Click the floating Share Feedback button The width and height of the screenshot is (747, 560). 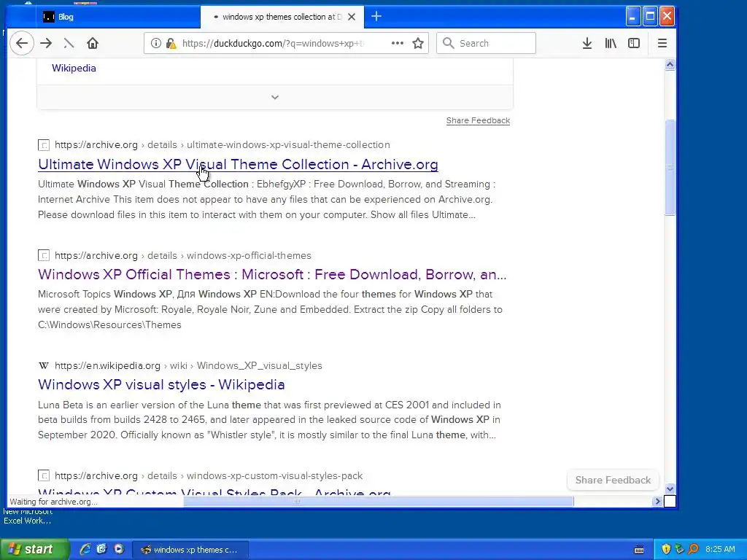pos(613,480)
